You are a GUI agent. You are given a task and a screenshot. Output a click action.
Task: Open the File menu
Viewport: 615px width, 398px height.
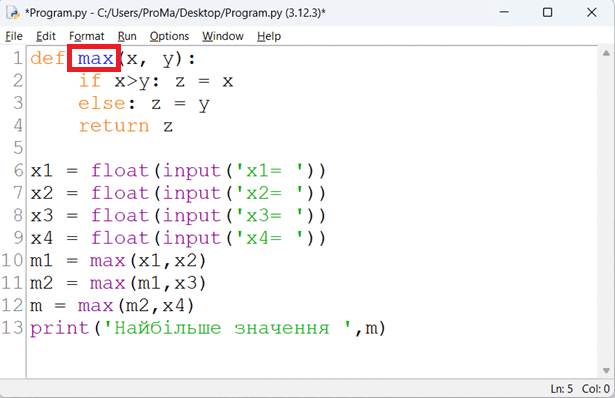coord(14,36)
